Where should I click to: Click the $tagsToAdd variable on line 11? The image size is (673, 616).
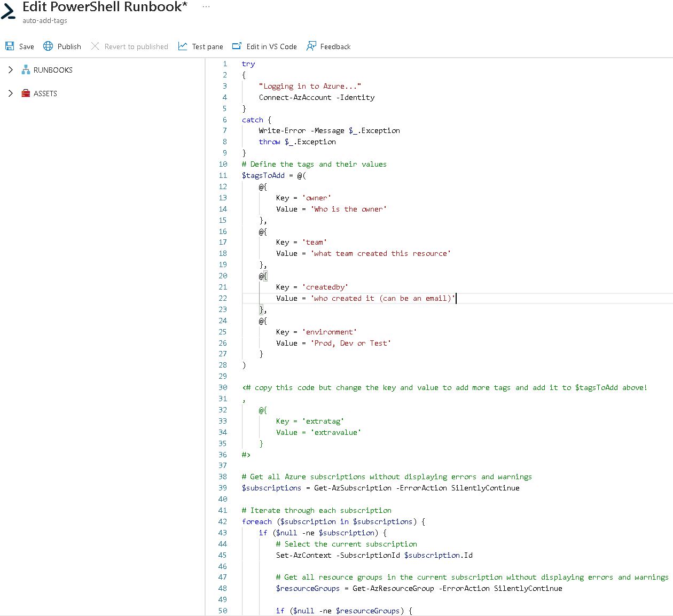point(263,175)
